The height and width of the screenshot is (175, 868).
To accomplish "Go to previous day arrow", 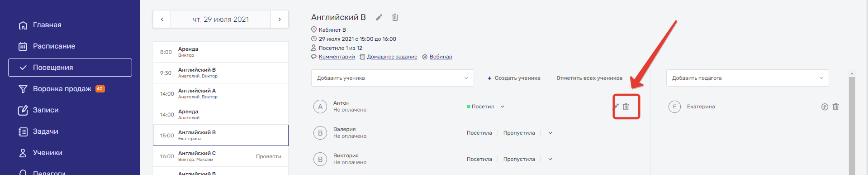I will click(x=162, y=19).
